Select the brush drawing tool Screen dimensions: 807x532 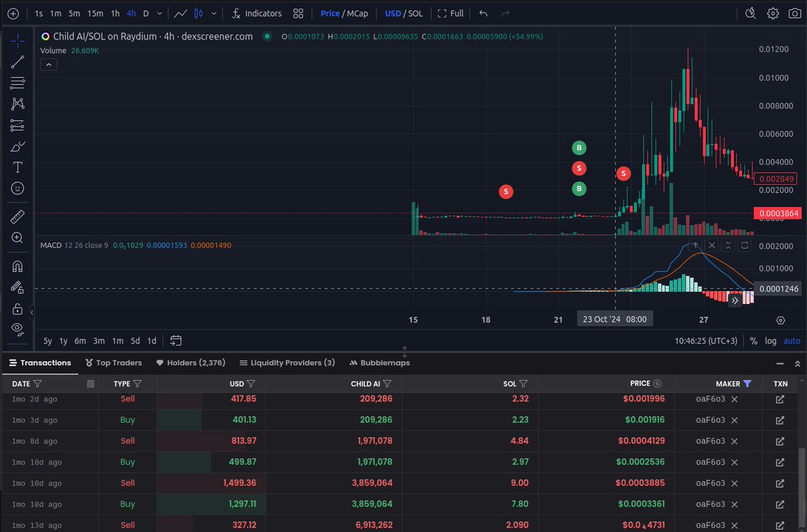pyautogui.click(x=17, y=146)
